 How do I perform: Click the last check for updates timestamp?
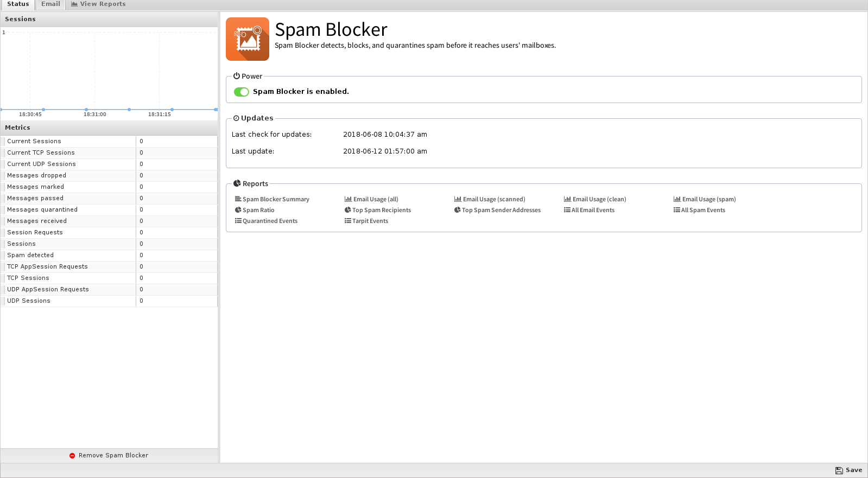pyautogui.click(x=385, y=135)
